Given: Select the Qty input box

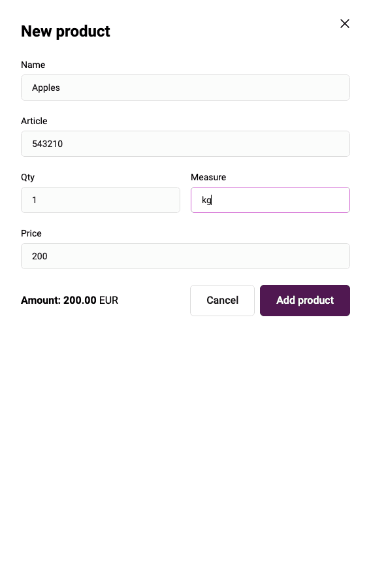Looking at the screenshot, I should coord(101,200).
